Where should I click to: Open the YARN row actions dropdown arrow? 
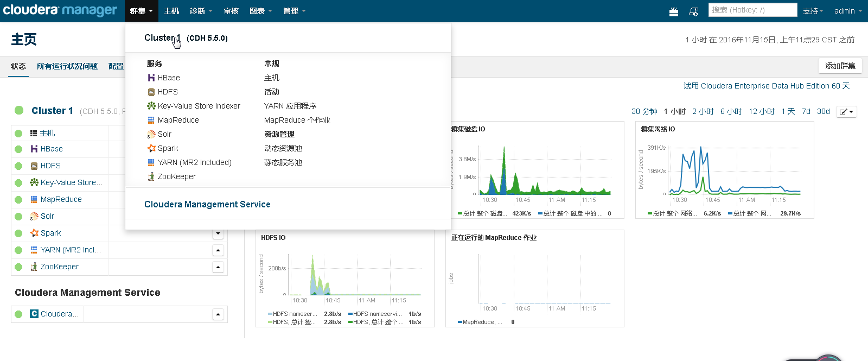point(218,250)
